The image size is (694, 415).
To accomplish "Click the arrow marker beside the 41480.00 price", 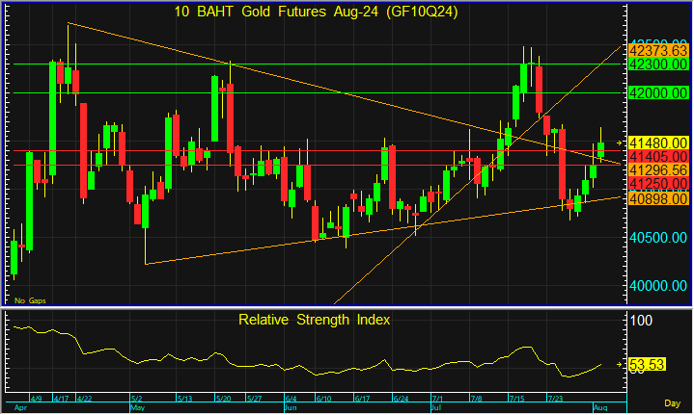I will coord(619,143).
